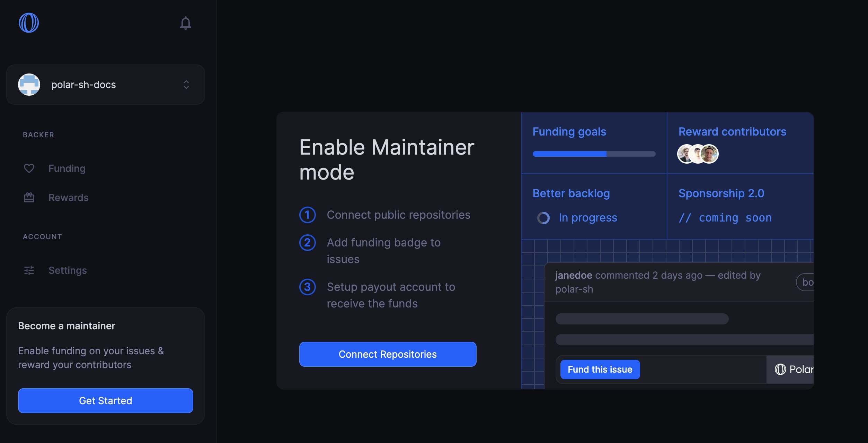Click the polar-sh-docs organization name

point(83,85)
